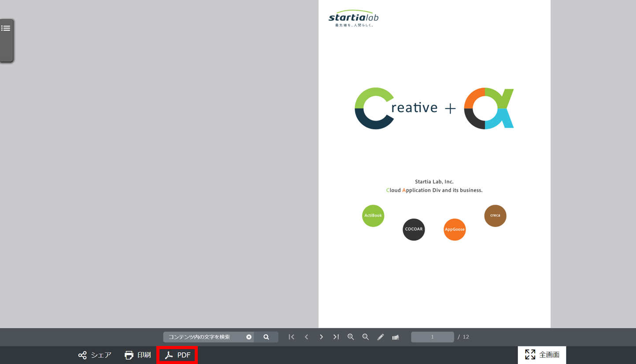Clear the content search field

tap(249, 337)
